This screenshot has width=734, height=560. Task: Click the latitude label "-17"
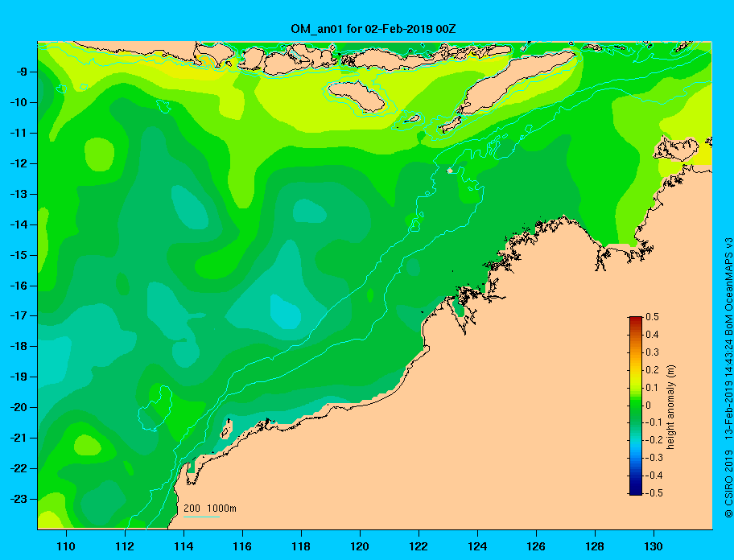(18, 316)
